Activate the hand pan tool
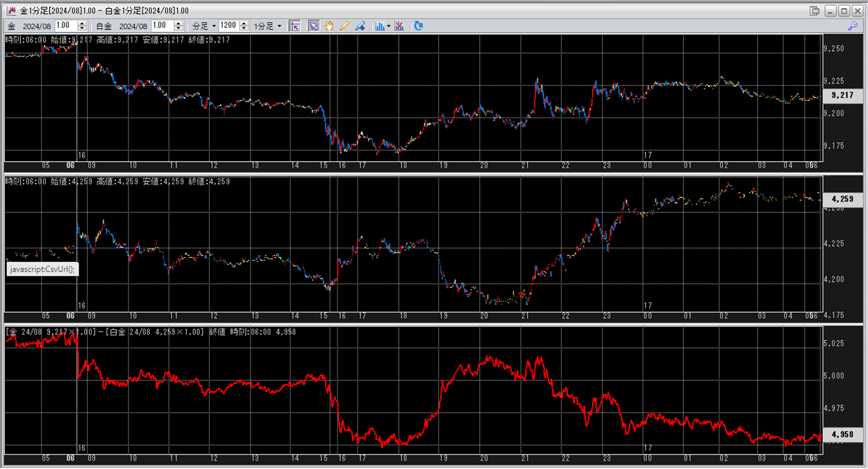This screenshot has height=469, width=868. [x=329, y=26]
